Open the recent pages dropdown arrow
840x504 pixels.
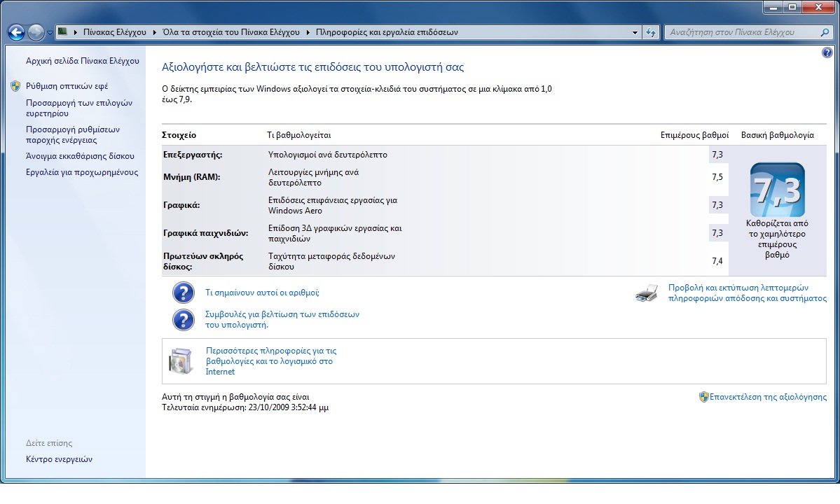[50, 33]
